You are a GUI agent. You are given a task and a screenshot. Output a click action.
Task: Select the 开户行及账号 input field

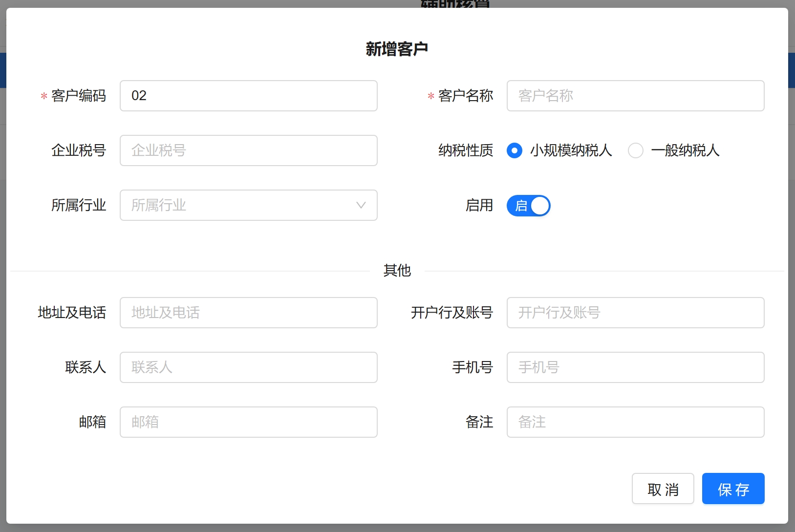click(x=635, y=313)
